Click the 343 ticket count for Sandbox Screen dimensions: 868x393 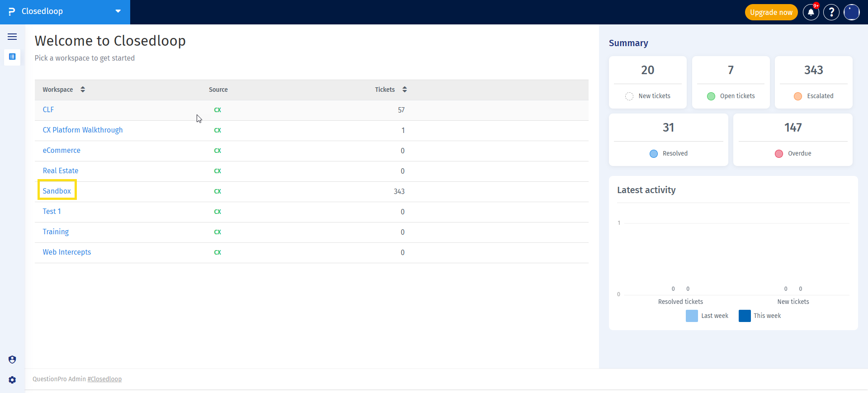399,191
